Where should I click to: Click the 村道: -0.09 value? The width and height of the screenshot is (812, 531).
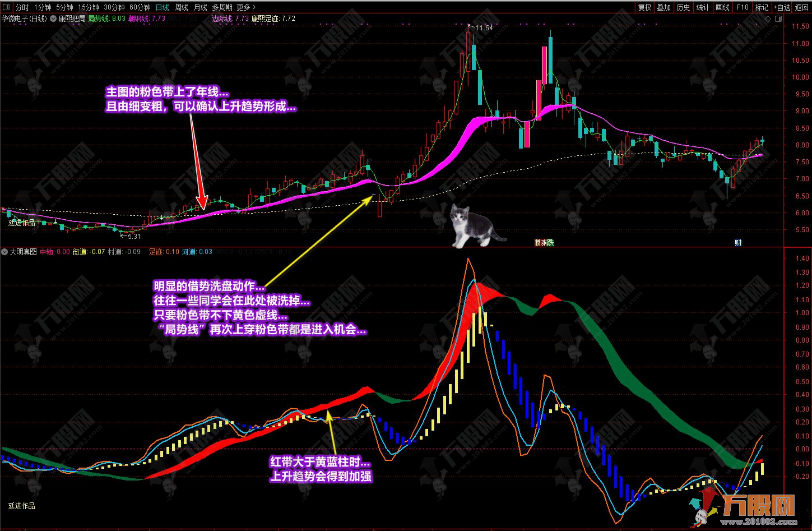[124, 252]
